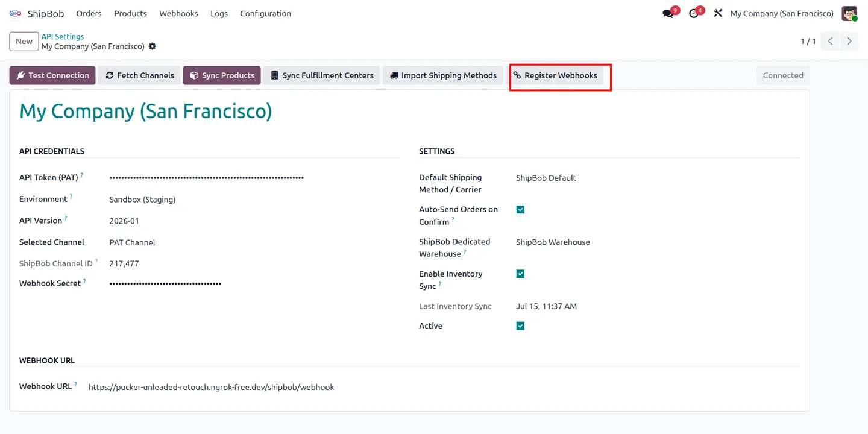868x434 pixels.
Task: Click the Sync Fulfillment Centers button
Action: pos(322,75)
